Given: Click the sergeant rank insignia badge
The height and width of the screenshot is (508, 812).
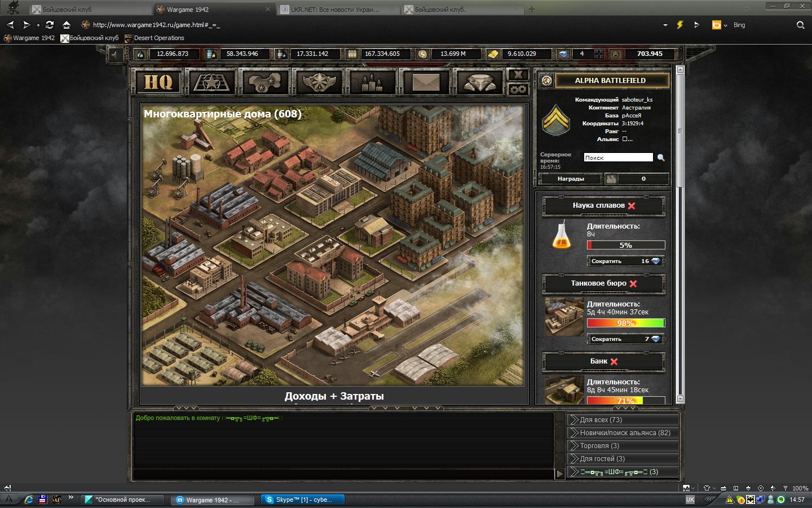Looking at the screenshot, I should point(555,120).
